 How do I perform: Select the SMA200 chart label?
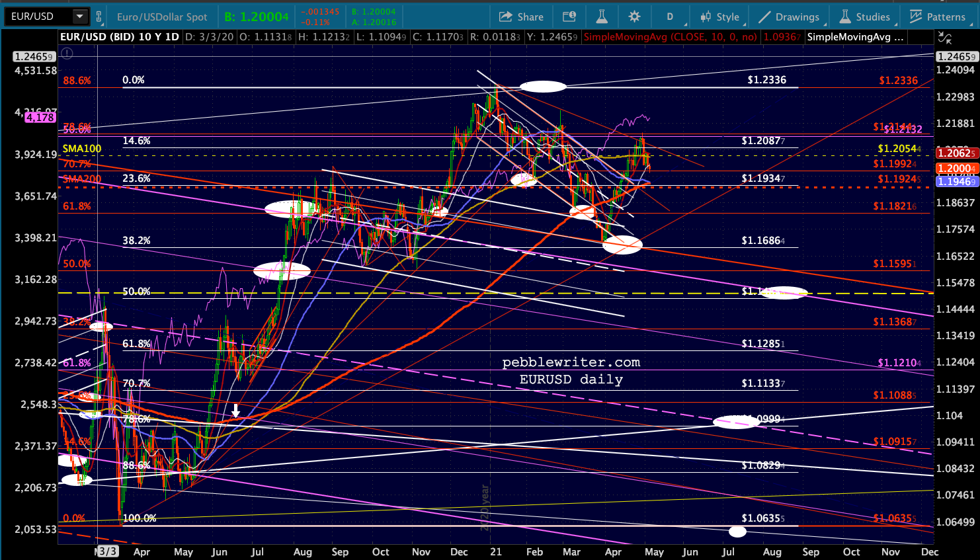82,179
